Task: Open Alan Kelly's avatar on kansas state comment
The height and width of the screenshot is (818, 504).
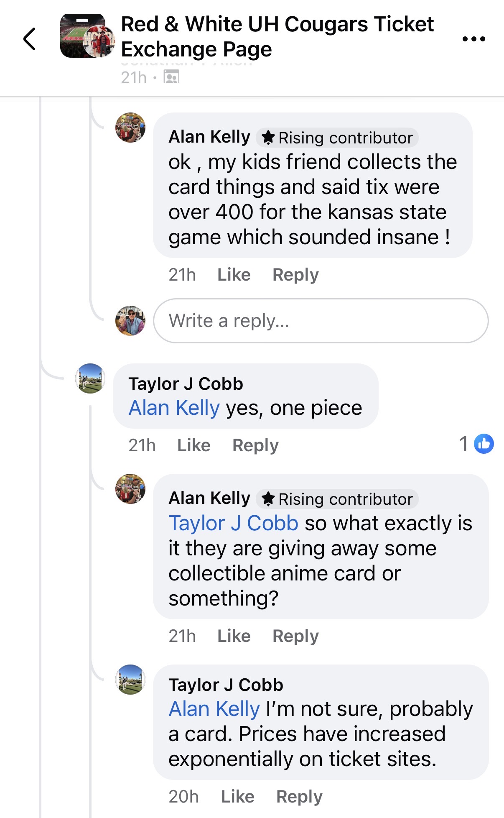Action: pyautogui.click(x=130, y=128)
